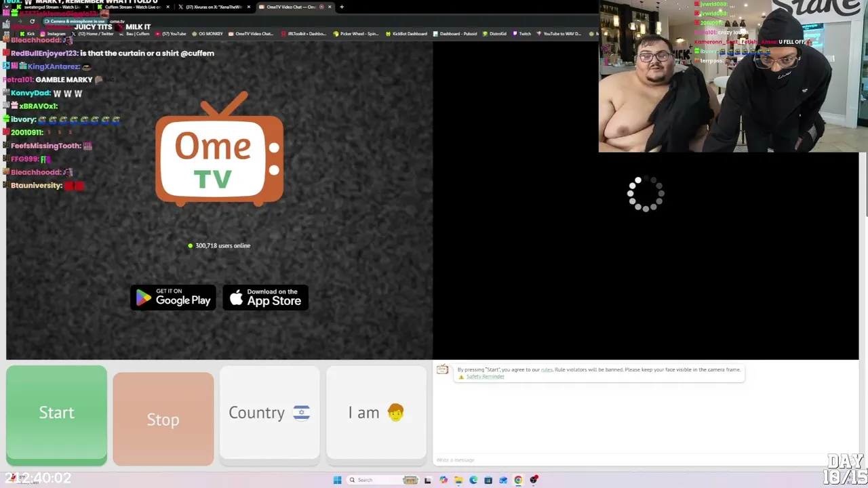Open the Safety Reminder link
The height and width of the screenshot is (488, 868).
coord(485,377)
